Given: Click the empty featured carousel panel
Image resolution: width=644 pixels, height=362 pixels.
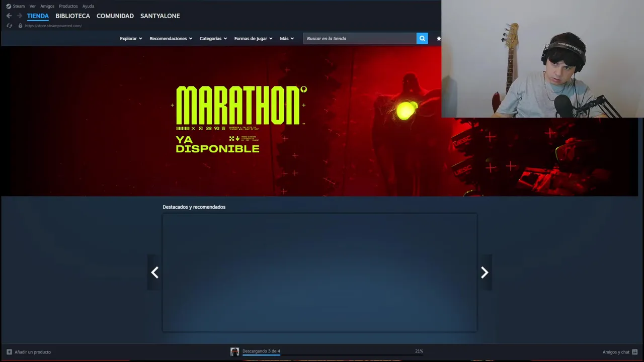Looking at the screenshot, I should coord(319,273).
